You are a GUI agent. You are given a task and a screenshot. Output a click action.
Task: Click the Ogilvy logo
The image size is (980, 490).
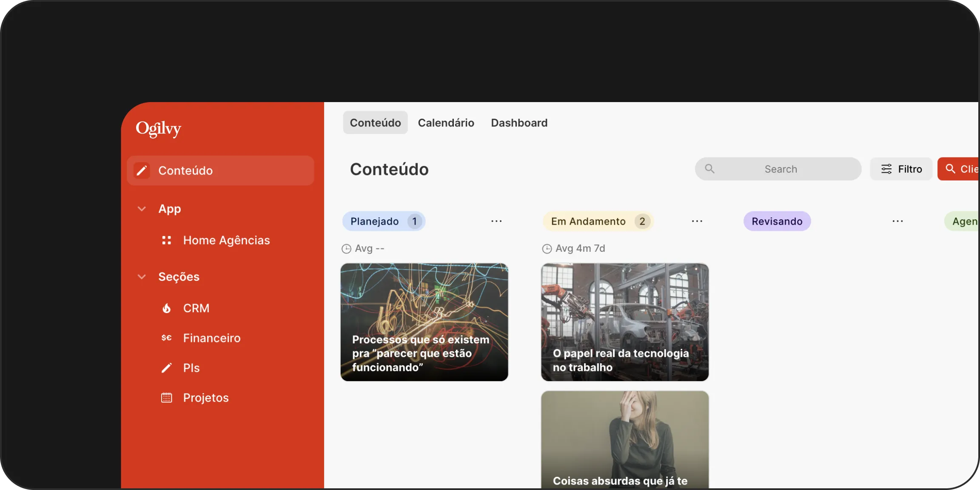pyautogui.click(x=158, y=129)
